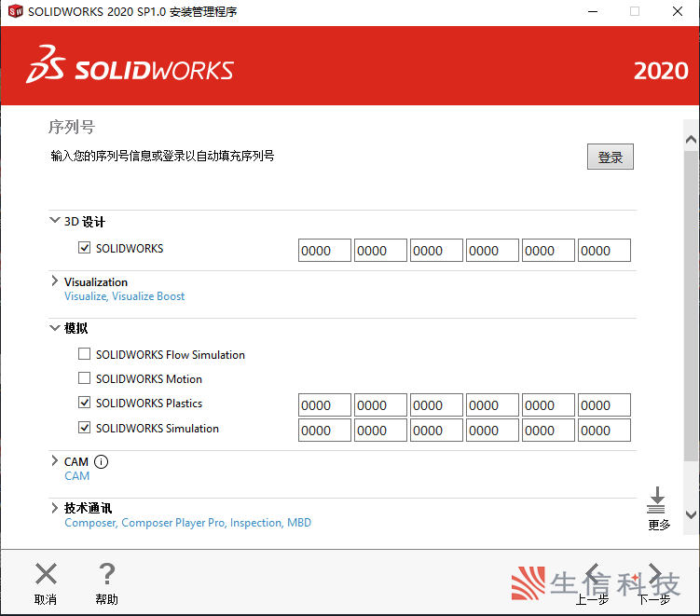Click second serial field of Simulation row
Viewport: 700px width, 616px height.
click(380, 431)
